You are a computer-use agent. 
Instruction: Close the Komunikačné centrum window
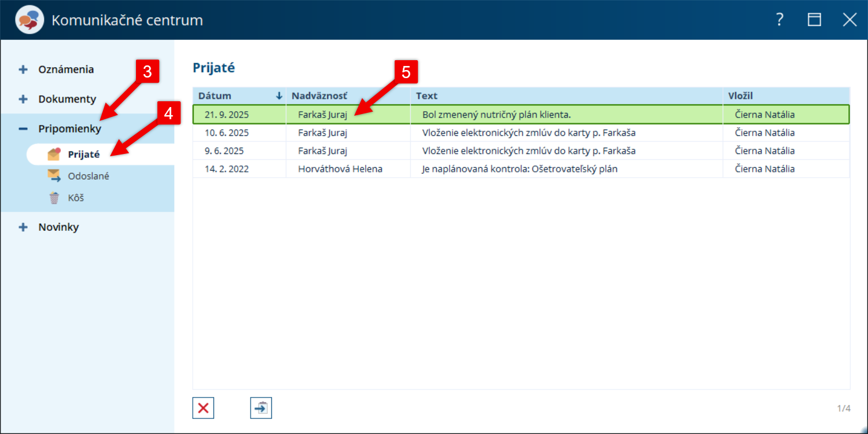click(x=849, y=20)
